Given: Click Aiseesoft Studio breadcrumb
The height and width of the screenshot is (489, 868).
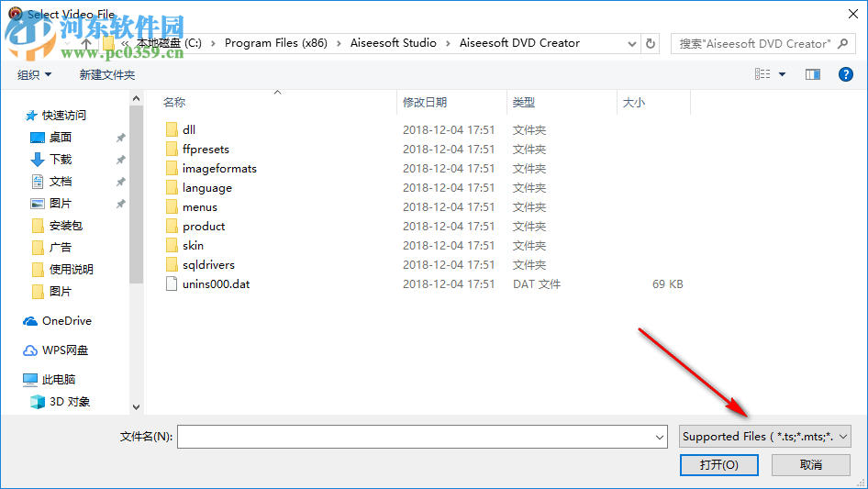Looking at the screenshot, I should (393, 43).
